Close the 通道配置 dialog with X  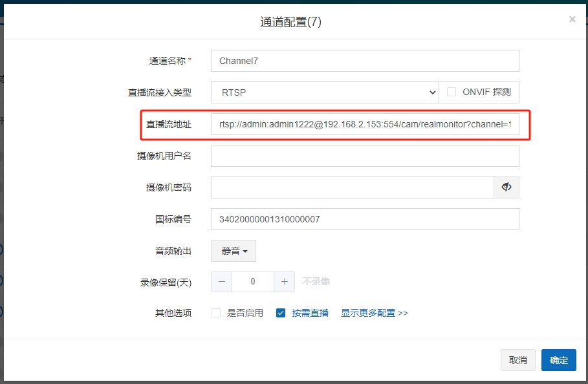(572, 19)
